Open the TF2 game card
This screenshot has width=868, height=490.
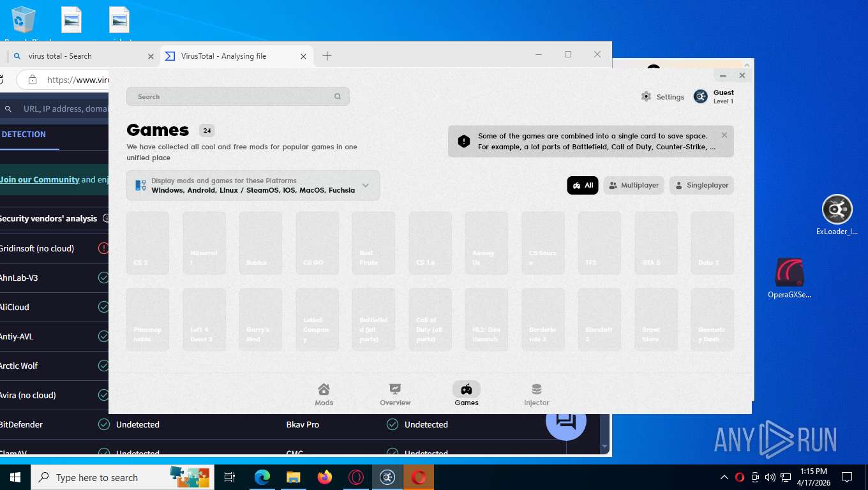(599, 243)
